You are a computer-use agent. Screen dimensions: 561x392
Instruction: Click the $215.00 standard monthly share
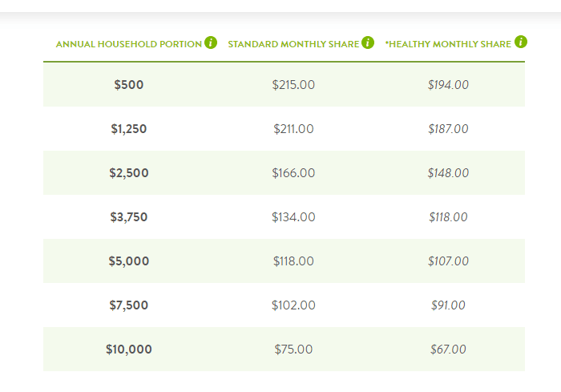(293, 85)
